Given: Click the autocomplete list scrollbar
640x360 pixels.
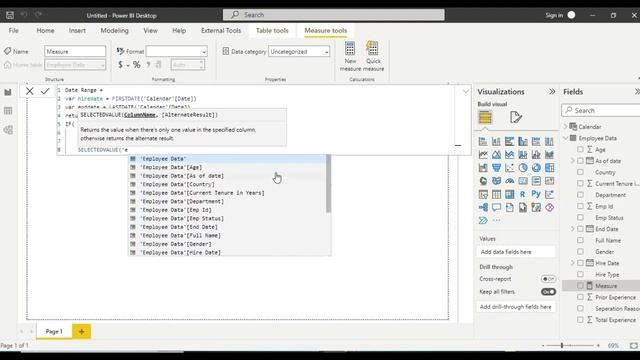Looking at the screenshot, I should [x=328, y=184].
